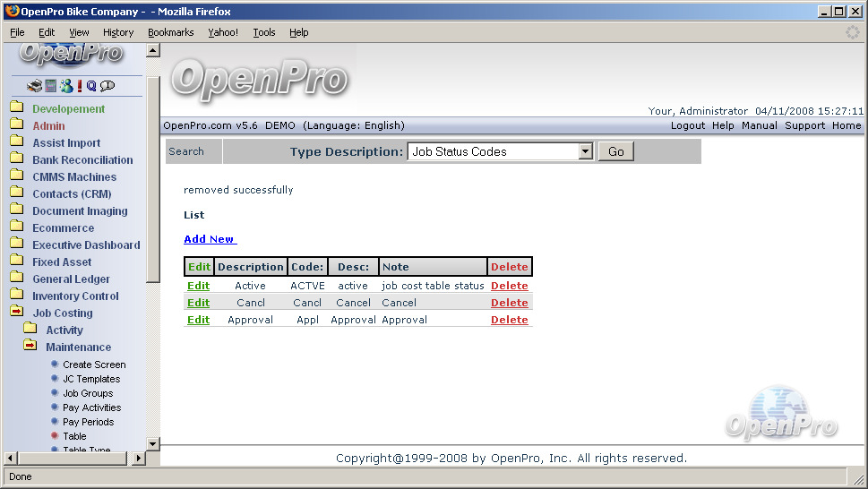Image resolution: width=868 pixels, height=489 pixels.
Task: Open the Tools menu in Firefox
Action: [264, 32]
